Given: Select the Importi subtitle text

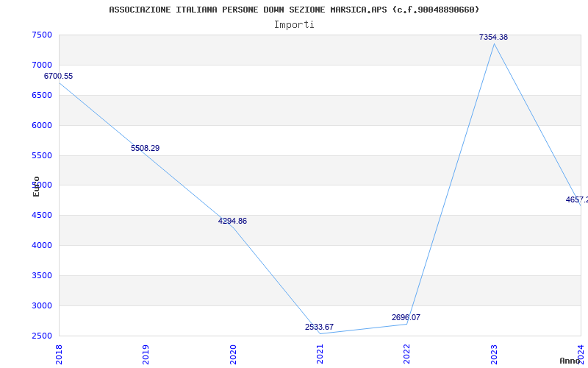Looking at the screenshot, I should coord(294,25).
